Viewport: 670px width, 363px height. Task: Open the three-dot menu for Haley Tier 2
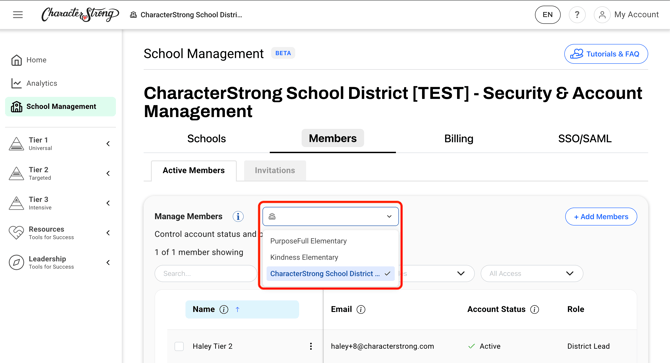[x=311, y=346]
